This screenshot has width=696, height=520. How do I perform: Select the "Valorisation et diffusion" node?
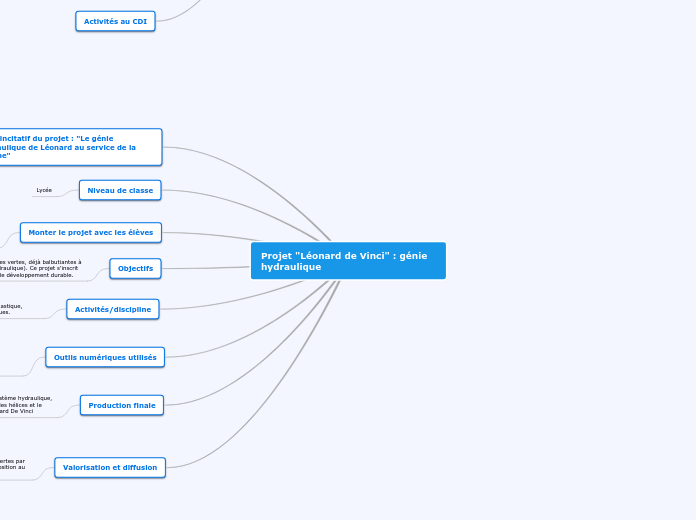[x=110, y=468]
